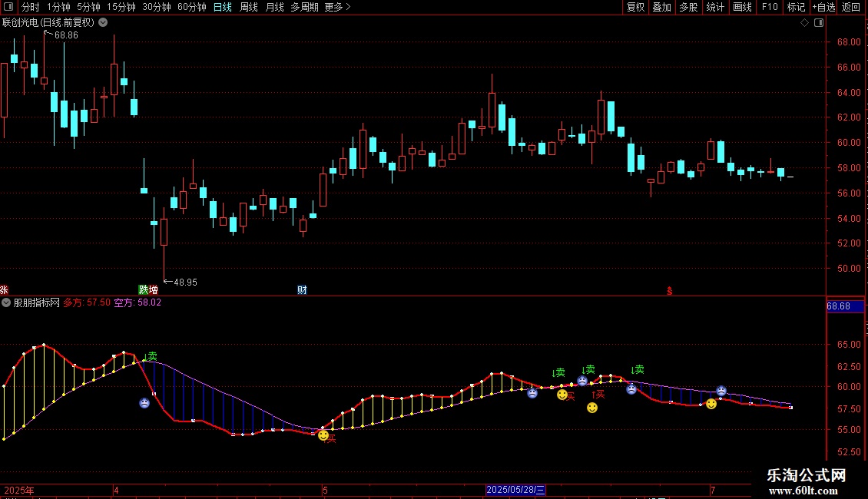Click the month 5 timeline marker

click(x=326, y=490)
